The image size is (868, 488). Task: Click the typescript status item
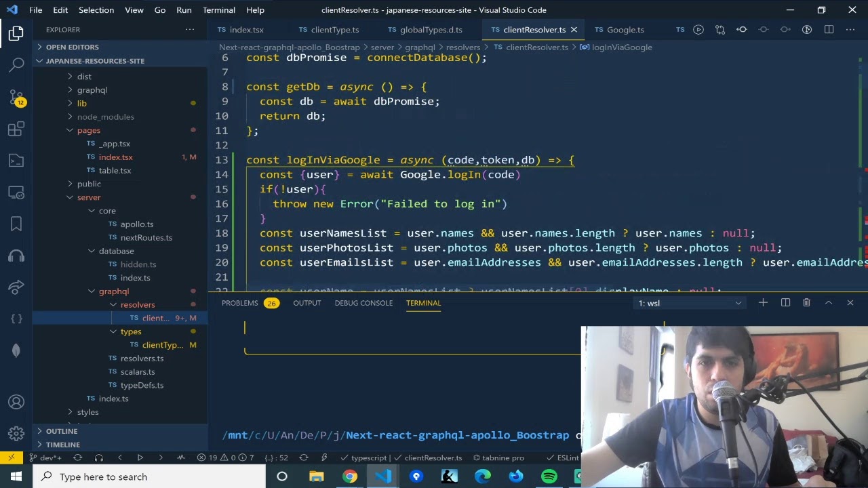click(x=363, y=457)
